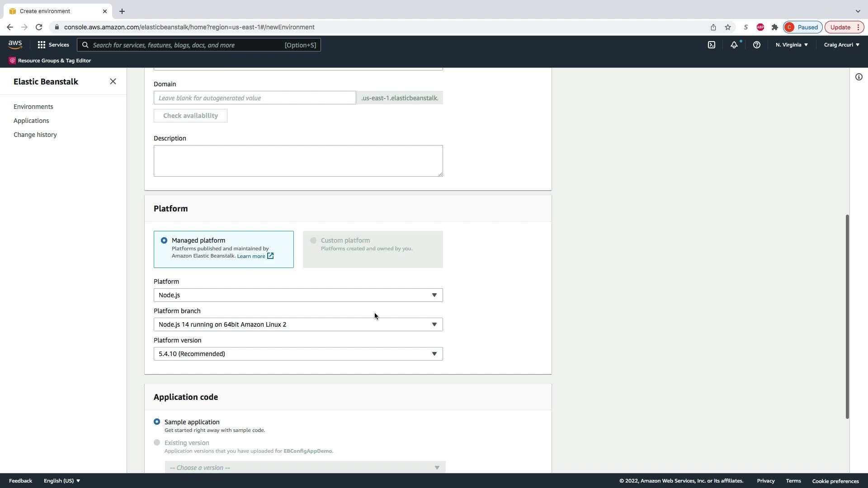Click Resource Groups & Tag Editor shortcut
Image resolution: width=868 pixels, height=488 pixels.
(50, 61)
